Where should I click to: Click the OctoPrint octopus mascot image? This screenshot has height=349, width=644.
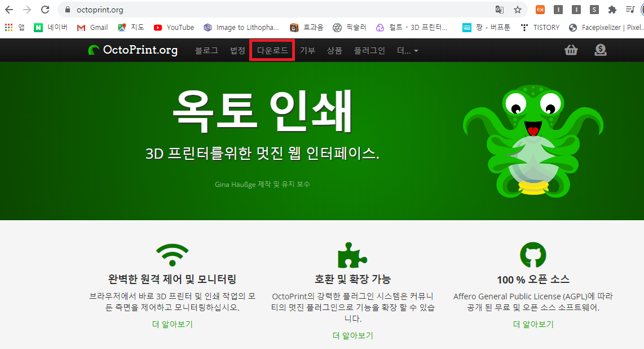(x=533, y=141)
